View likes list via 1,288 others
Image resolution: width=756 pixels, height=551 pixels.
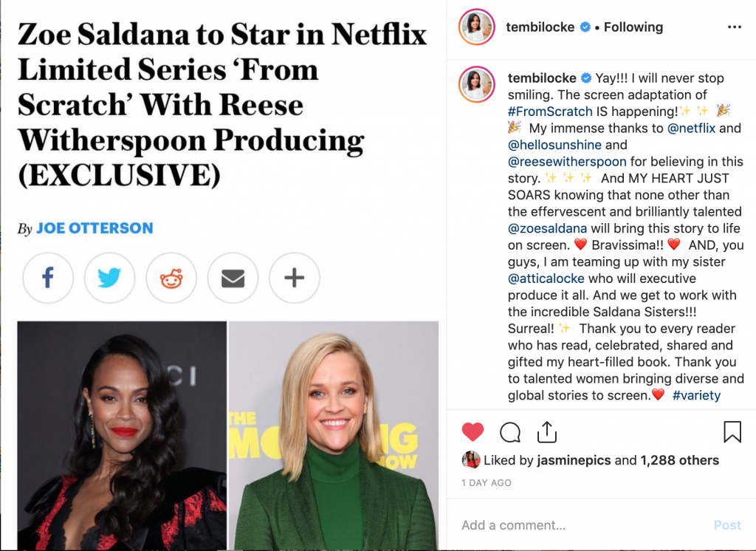(x=680, y=460)
